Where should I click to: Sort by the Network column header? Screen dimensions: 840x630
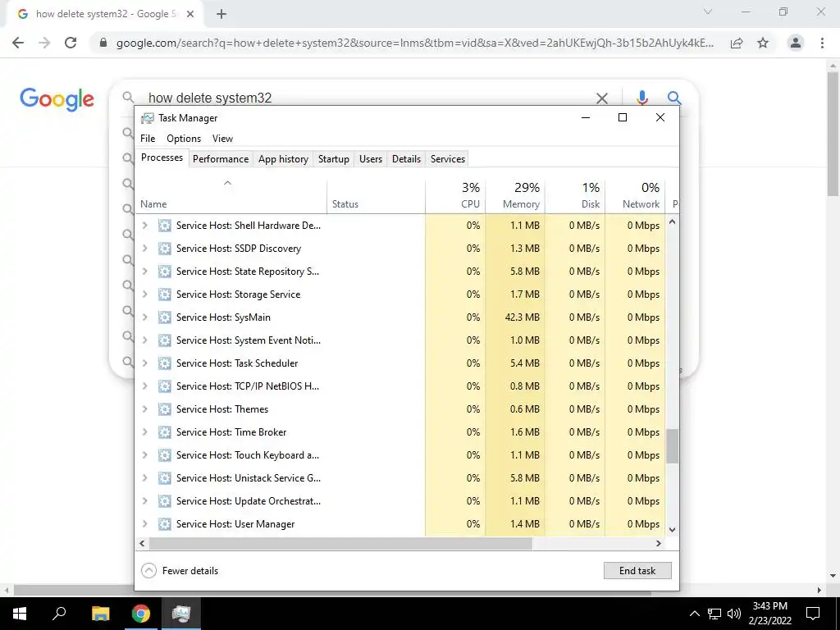pos(635,196)
